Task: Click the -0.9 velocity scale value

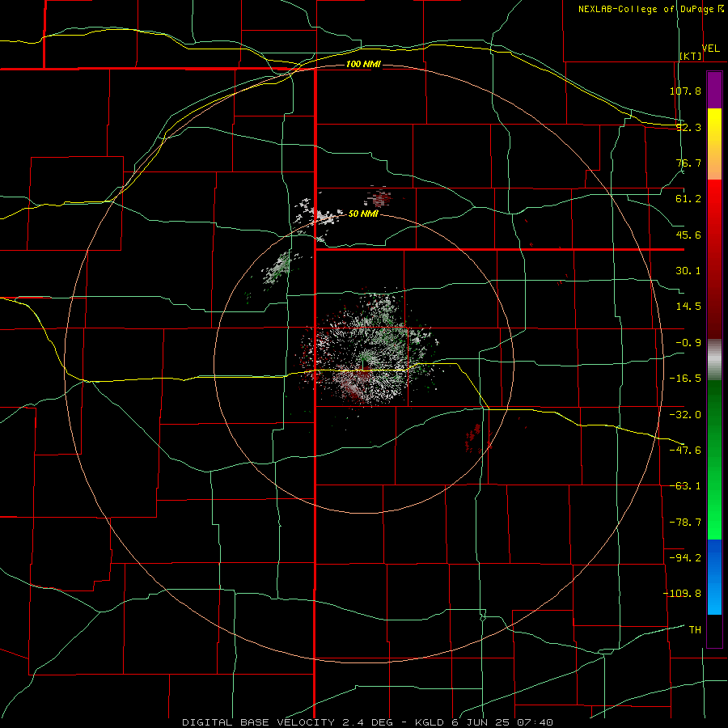Action: coord(688,343)
